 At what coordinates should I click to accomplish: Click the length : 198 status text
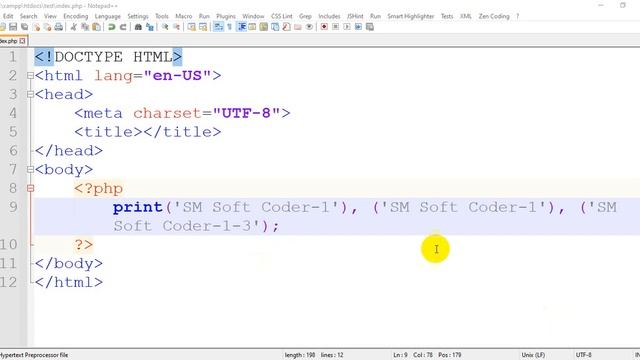(300, 355)
